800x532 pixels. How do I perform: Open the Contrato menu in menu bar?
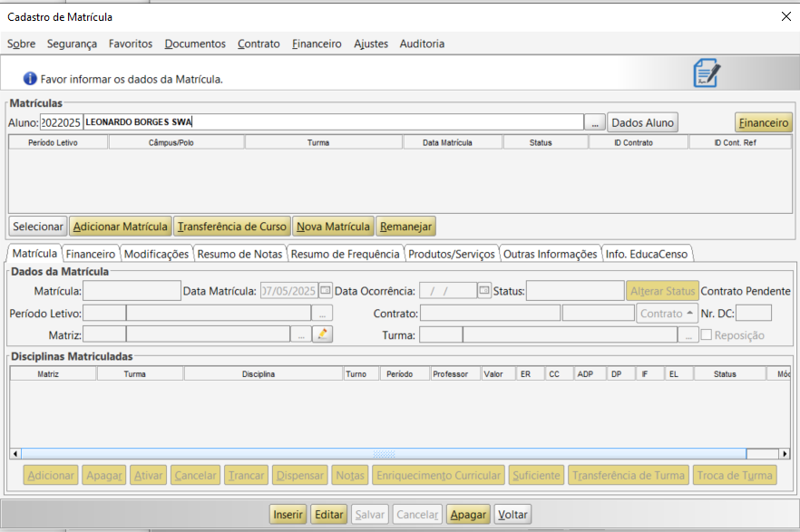259,44
